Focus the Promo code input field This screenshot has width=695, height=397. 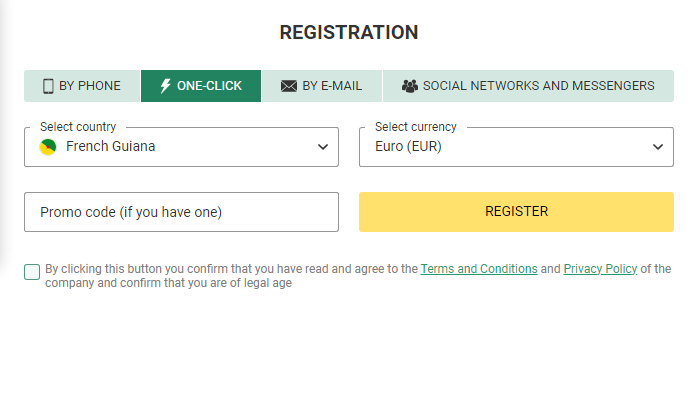pos(181,212)
